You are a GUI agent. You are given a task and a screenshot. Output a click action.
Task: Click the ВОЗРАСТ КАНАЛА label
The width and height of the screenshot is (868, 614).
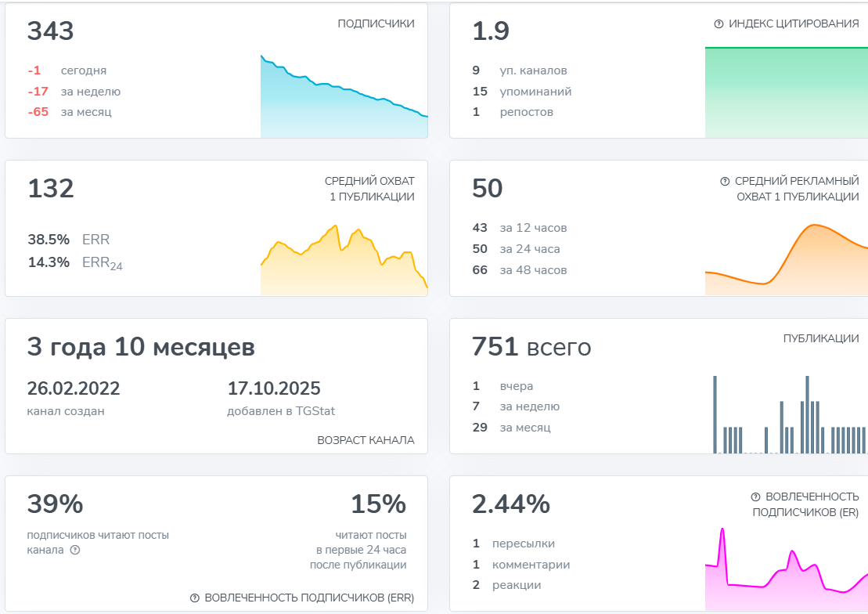pyautogui.click(x=366, y=440)
